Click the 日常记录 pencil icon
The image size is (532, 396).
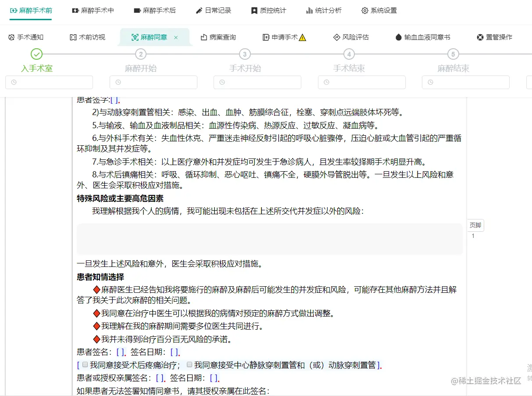pyautogui.click(x=198, y=10)
